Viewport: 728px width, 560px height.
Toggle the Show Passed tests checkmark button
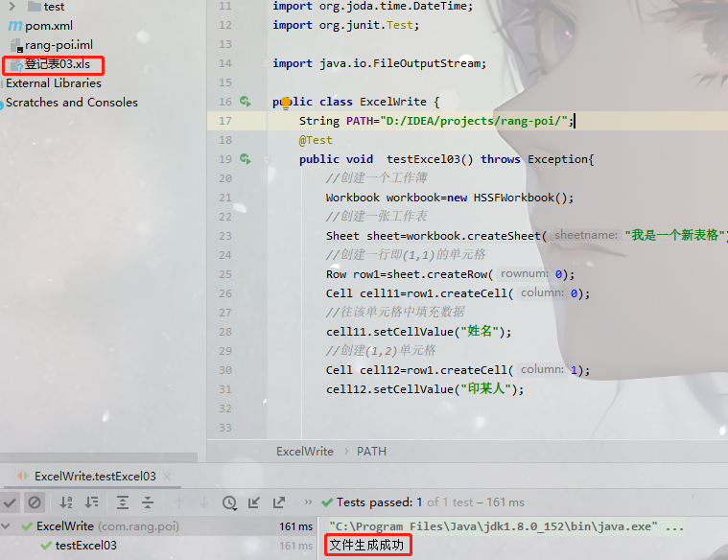10,502
